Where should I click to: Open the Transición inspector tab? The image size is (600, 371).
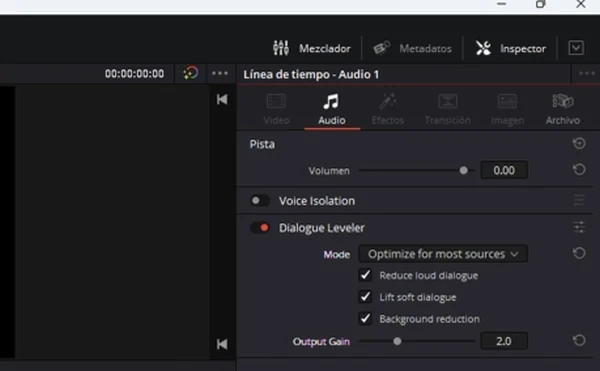click(448, 109)
